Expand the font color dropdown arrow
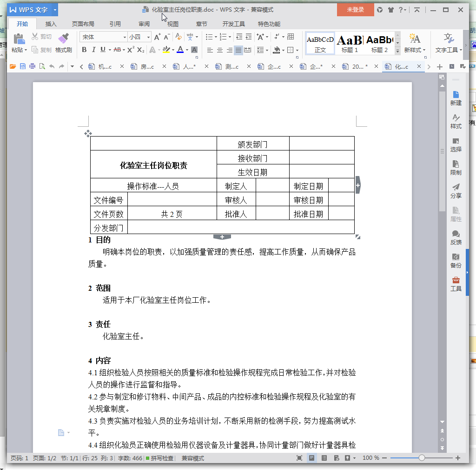 [x=187, y=50]
